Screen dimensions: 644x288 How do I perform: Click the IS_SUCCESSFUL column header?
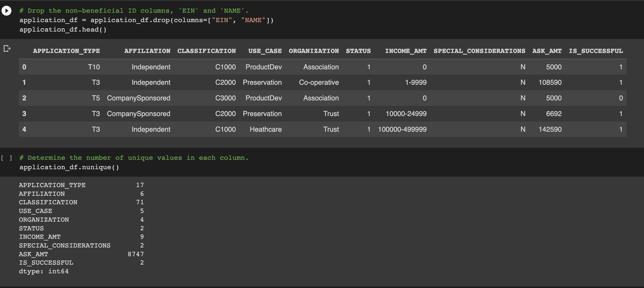tap(596, 51)
